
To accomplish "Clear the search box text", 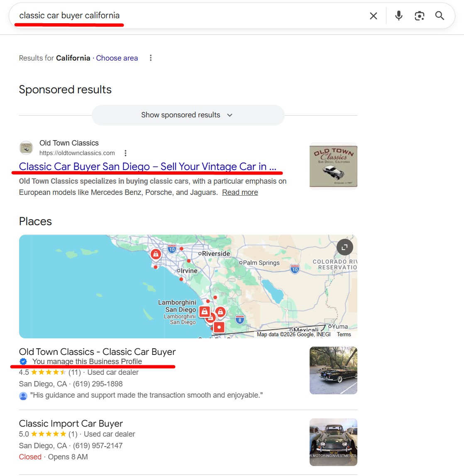I will point(373,16).
